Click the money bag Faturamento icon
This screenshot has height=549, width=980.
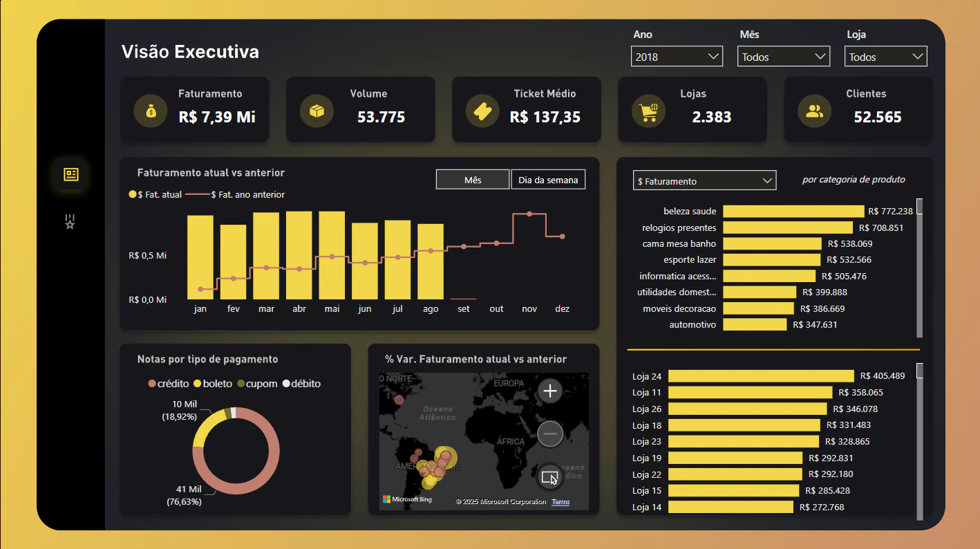point(151,111)
